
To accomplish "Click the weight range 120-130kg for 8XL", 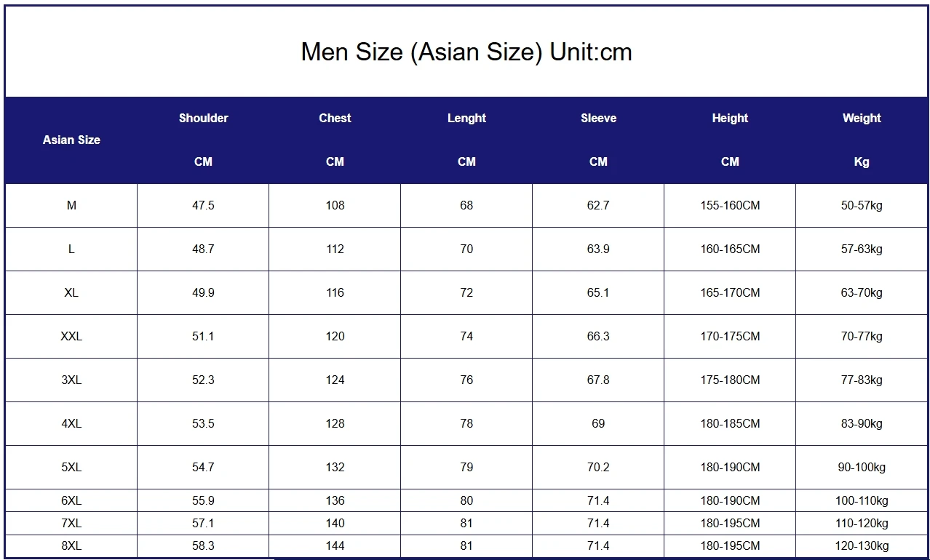I will [x=861, y=545].
